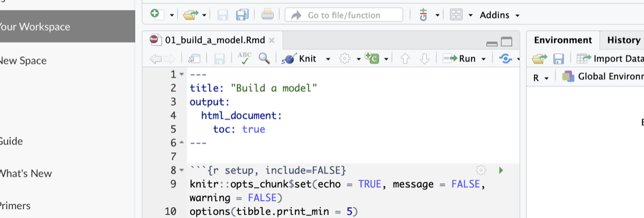Collapse the YAML header fold at line 1
Screen dimensions: 644x218
pos(182,74)
